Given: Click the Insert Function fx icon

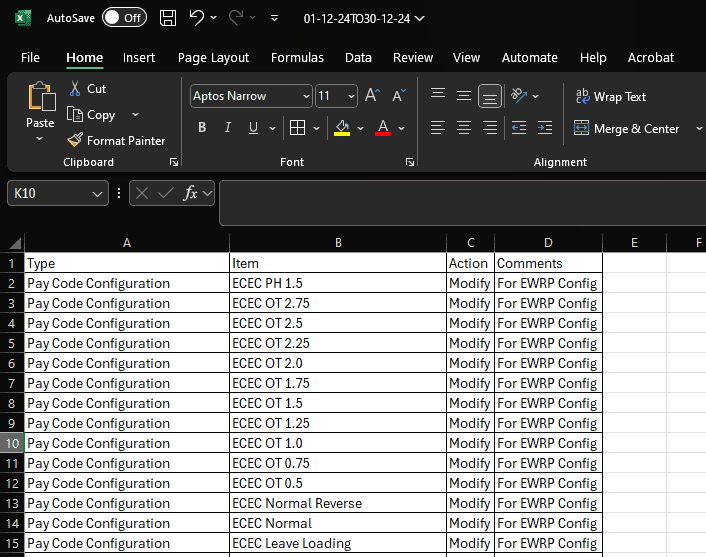Looking at the screenshot, I should click(x=190, y=194).
